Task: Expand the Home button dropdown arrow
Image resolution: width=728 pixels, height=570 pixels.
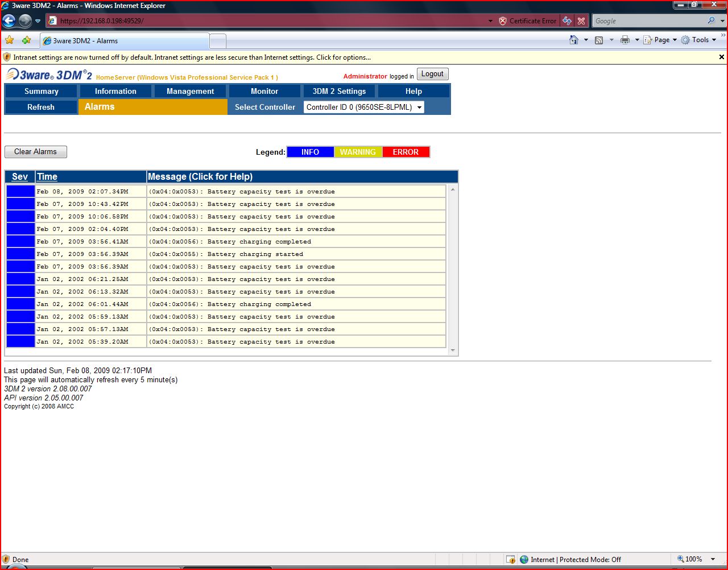Action: pos(586,40)
